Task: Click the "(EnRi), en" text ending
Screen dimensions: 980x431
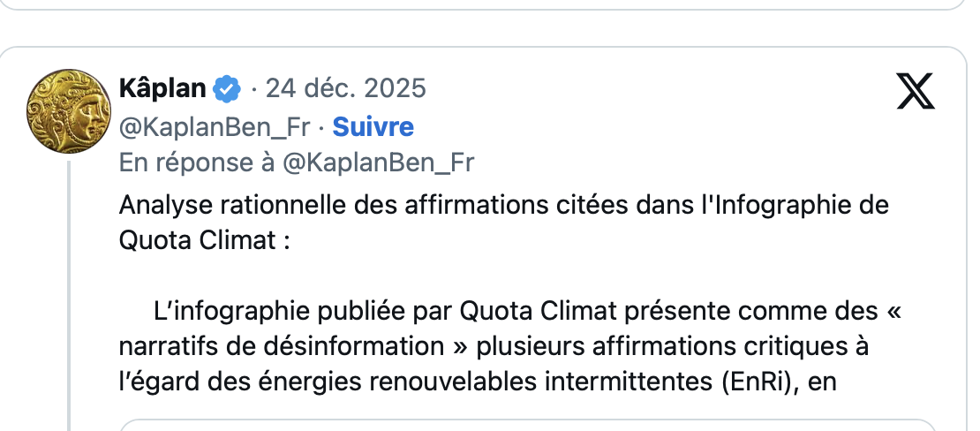Action: 778,382
